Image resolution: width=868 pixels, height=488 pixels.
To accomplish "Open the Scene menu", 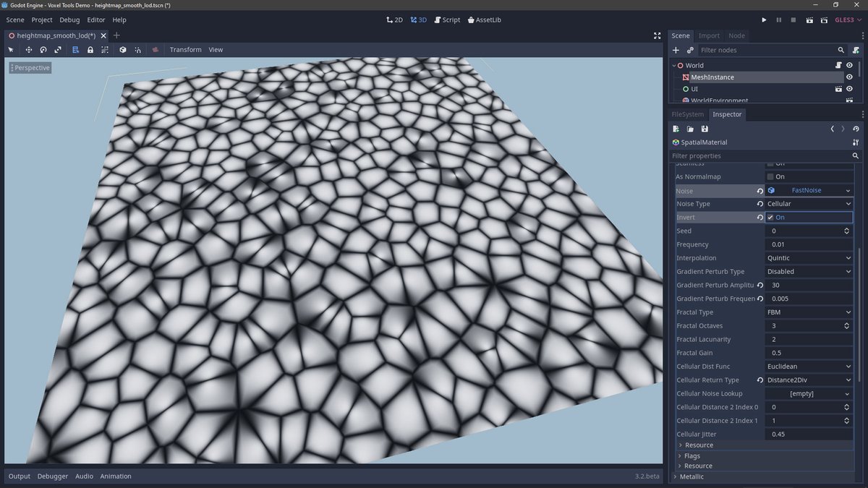I will (x=15, y=20).
